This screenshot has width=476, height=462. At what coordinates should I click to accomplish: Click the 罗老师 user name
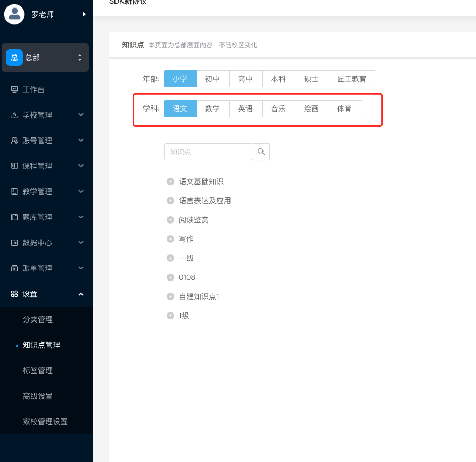point(43,14)
